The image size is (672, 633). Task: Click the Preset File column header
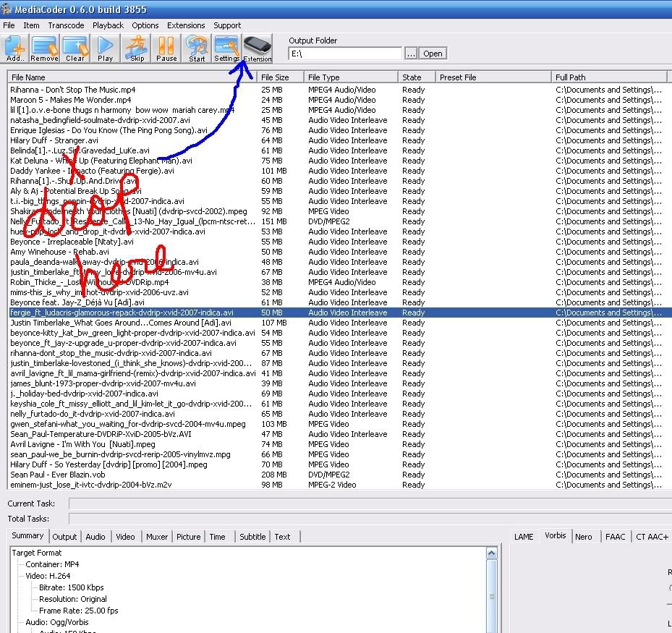(493, 77)
